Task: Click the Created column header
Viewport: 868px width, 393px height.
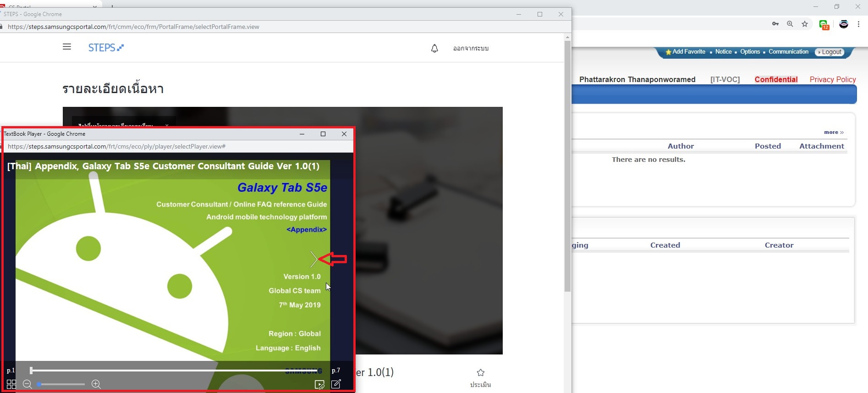Action: pyautogui.click(x=665, y=245)
